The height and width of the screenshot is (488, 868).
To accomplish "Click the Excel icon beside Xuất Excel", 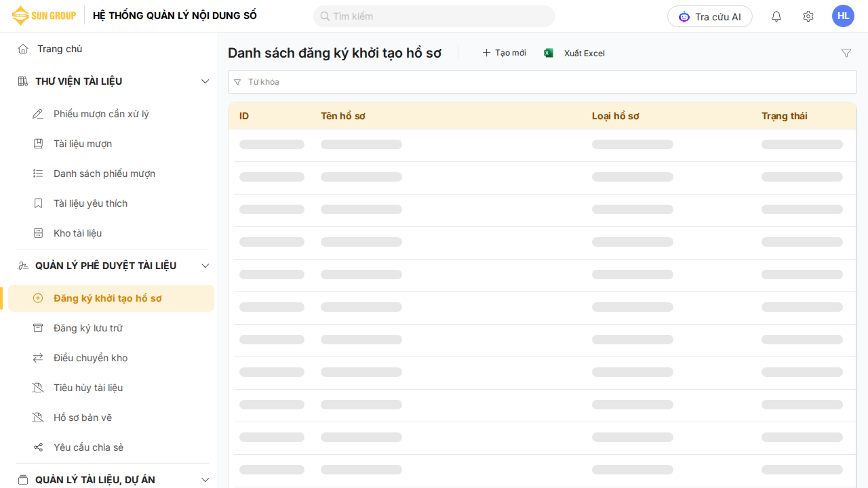I will (549, 53).
